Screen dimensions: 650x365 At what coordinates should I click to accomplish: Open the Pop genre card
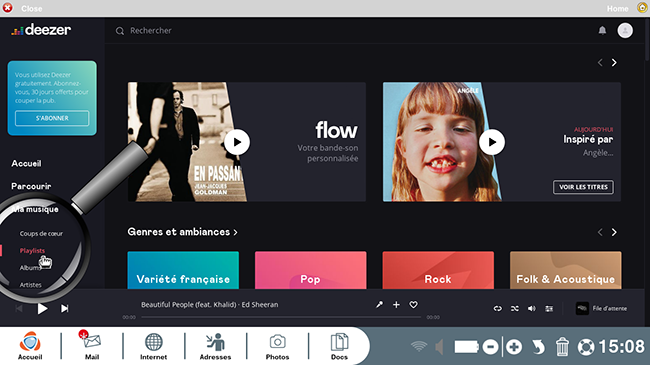(310, 270)
